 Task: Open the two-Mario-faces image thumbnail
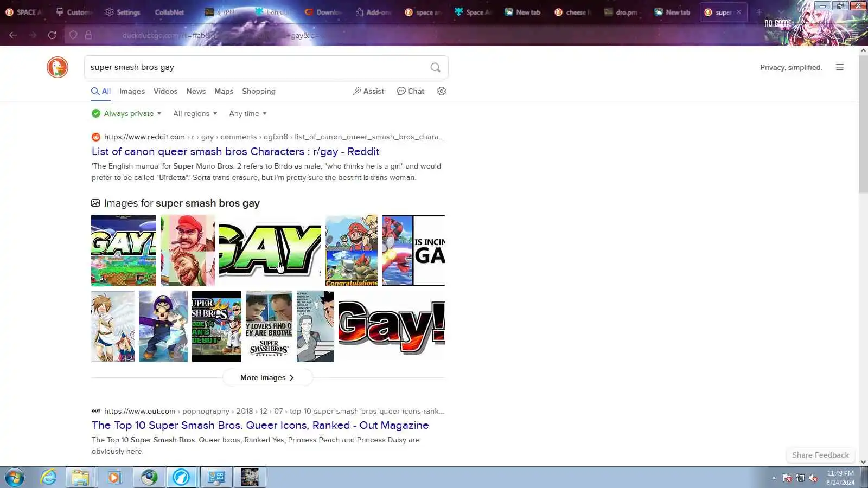point(188,251)
